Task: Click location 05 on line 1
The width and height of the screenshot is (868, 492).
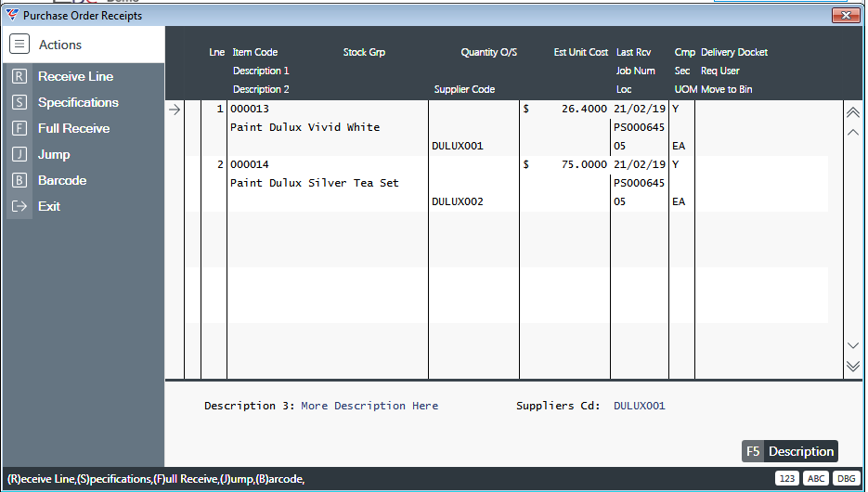Action: tap(619, 146)
